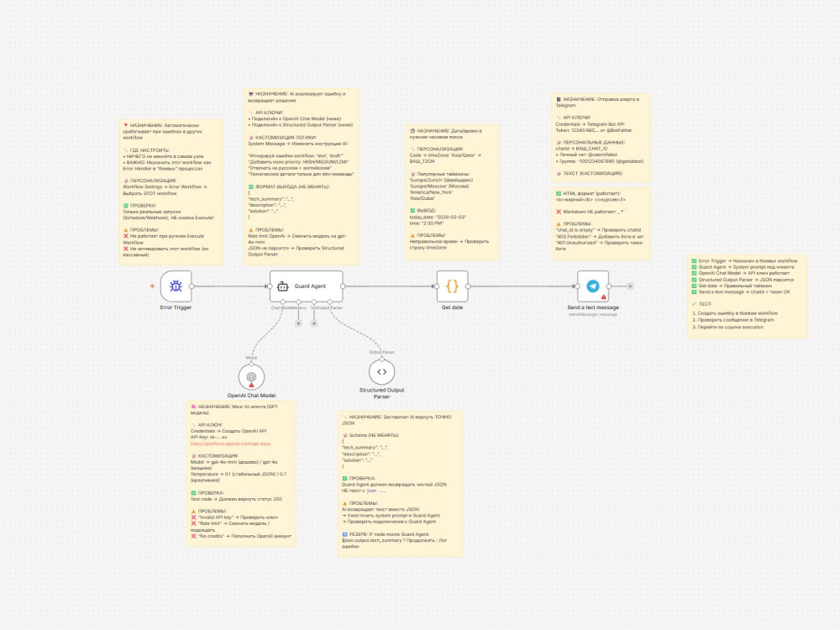Click the 'Error Trigger' node label
Image resolution: width=840 pixels, height=630 pixels.
coord(176,307)
